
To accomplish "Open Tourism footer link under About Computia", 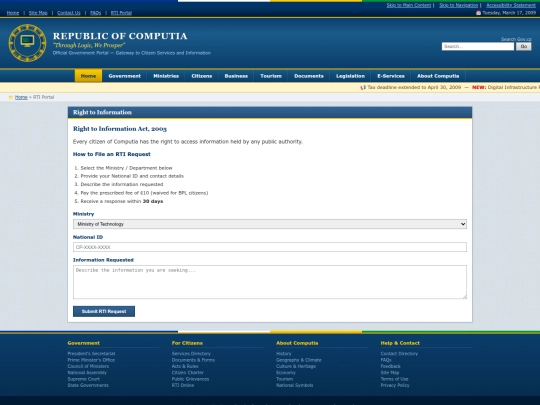I will 284,379.
